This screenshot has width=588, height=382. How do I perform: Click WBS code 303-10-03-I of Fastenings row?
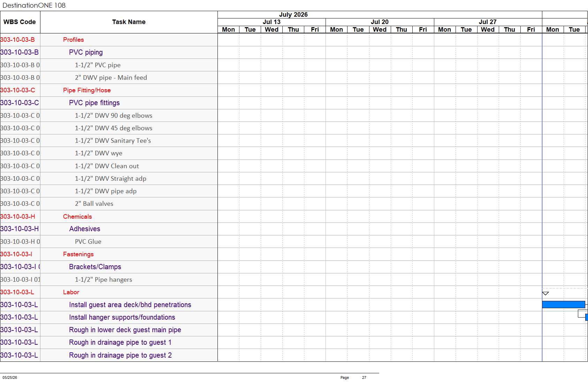[x=16, y=254]
